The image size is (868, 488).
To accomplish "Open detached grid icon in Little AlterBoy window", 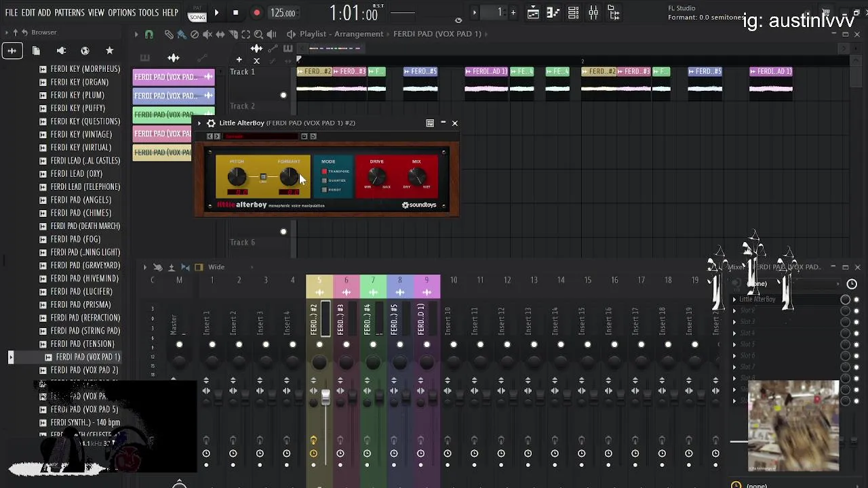I will pyautogui.click(x=430, y=123).
